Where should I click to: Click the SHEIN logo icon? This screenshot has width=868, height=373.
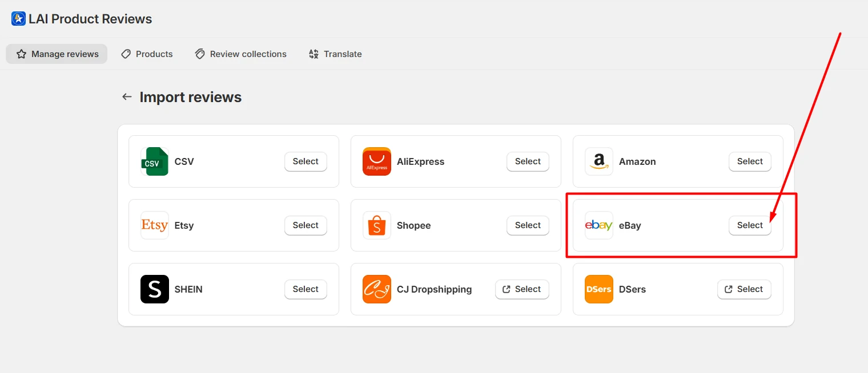click(155, 289)
